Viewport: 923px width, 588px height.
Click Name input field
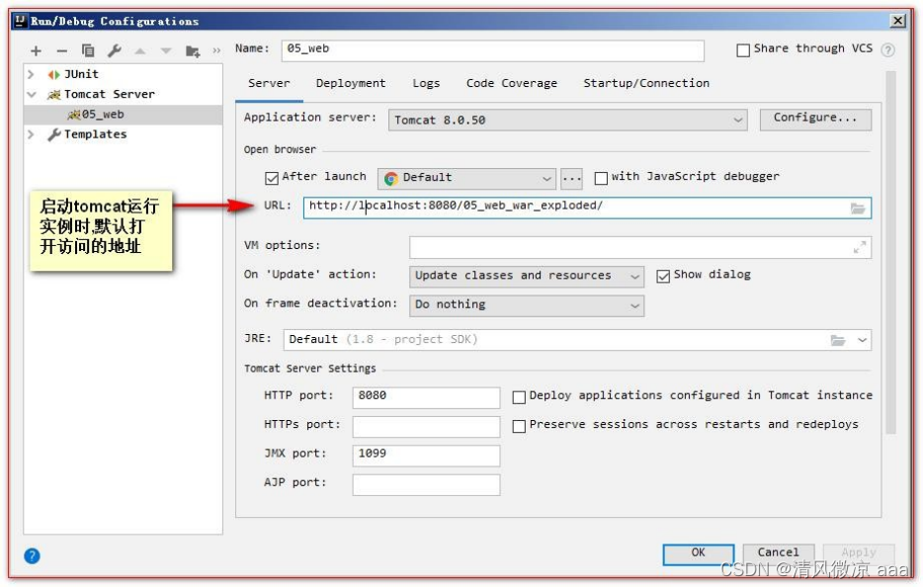[493, 50]
